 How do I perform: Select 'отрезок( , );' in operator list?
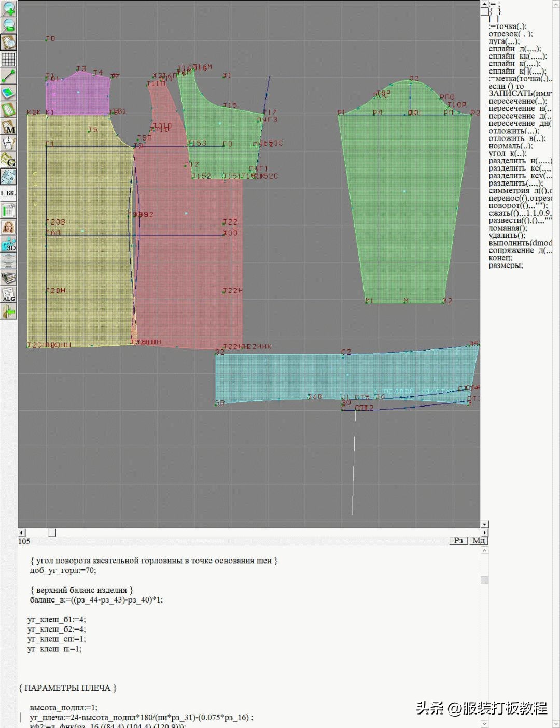(511, 34)
